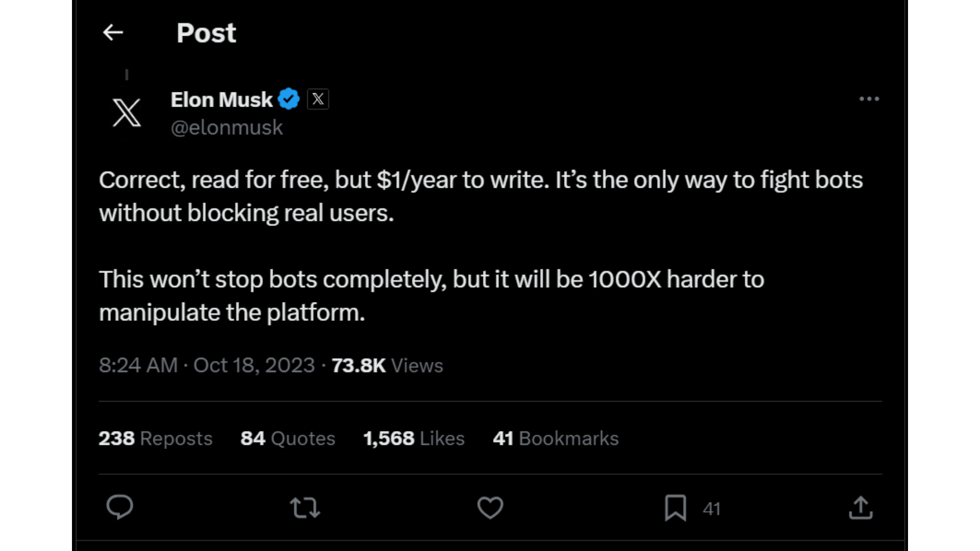The height and width of the screenshot is (551, 980).
Task: View the 238 Reposts list
Action: tap(155, 438)
